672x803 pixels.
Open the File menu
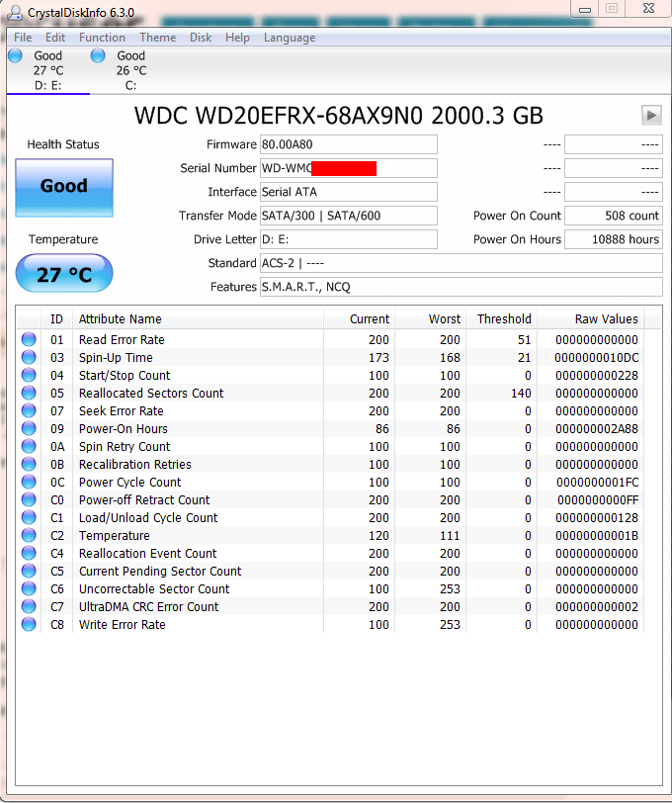(23, 38)
